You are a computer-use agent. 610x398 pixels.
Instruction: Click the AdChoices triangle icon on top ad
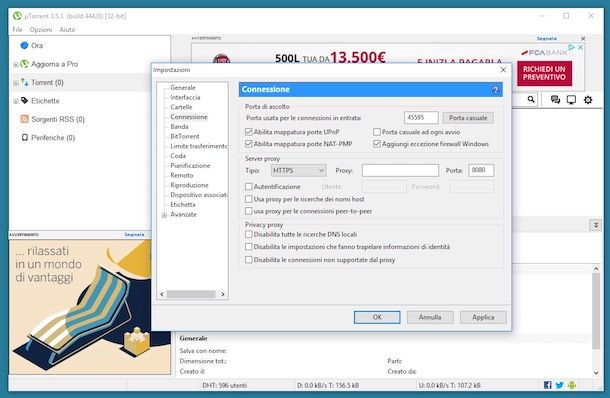[x=571, y=47]
